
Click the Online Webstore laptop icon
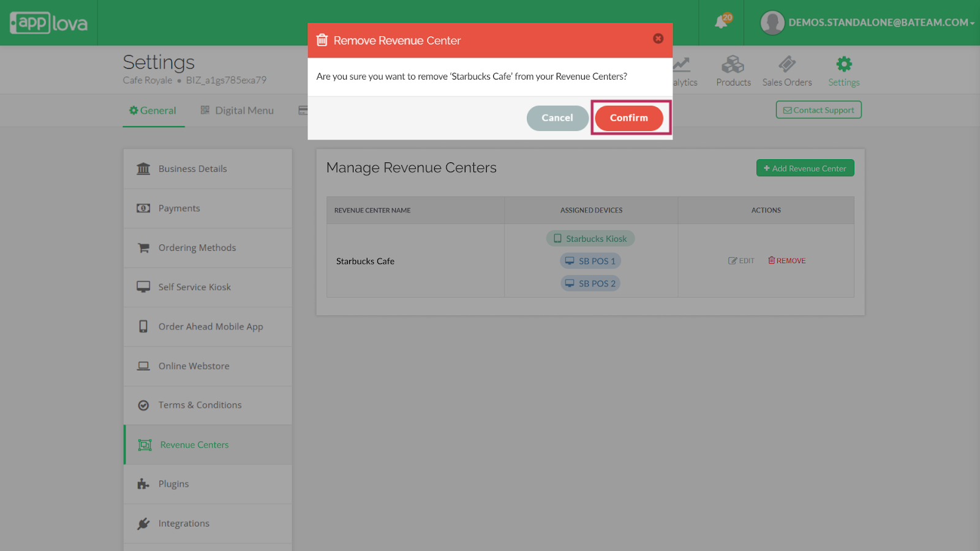pyautogui.click(x=143, y=366)
